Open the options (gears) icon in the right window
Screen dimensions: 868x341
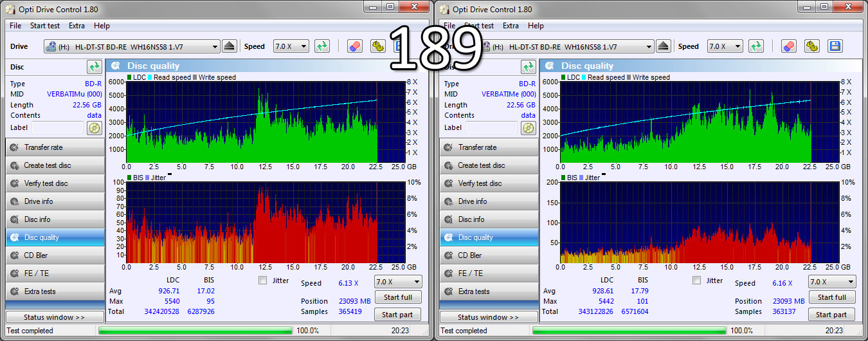[812, 46]
